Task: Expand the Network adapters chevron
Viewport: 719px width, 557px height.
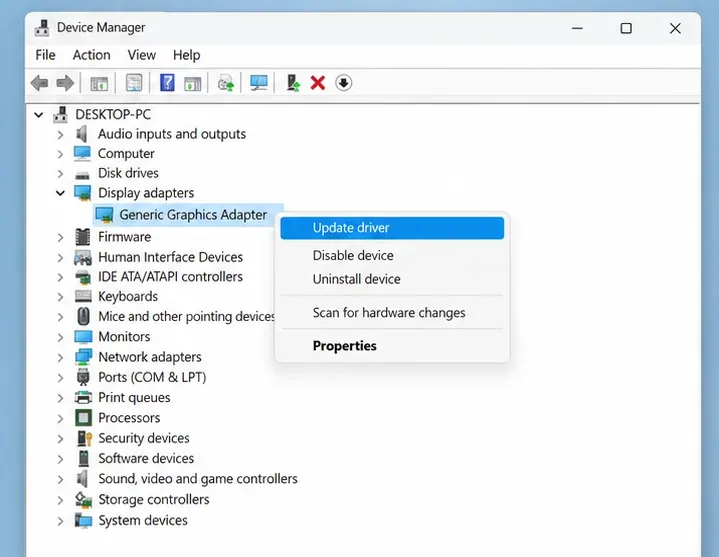Action: 60,358
